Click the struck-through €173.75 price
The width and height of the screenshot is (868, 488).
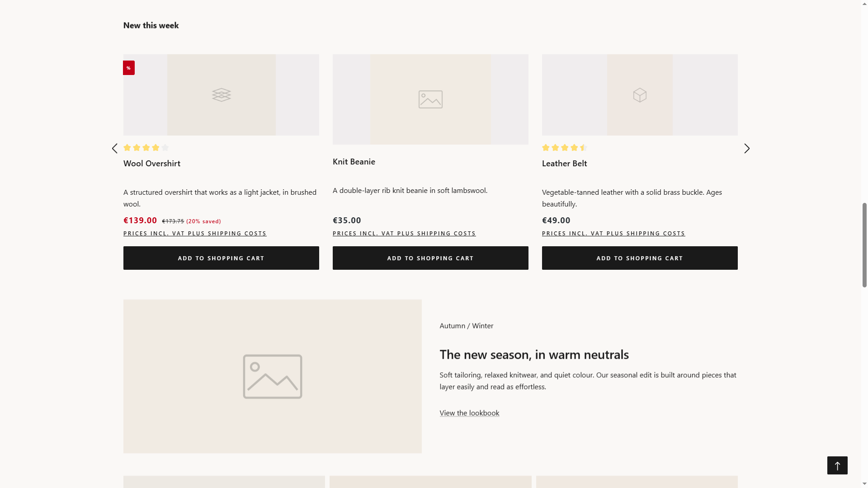click(x=173, y=221)
